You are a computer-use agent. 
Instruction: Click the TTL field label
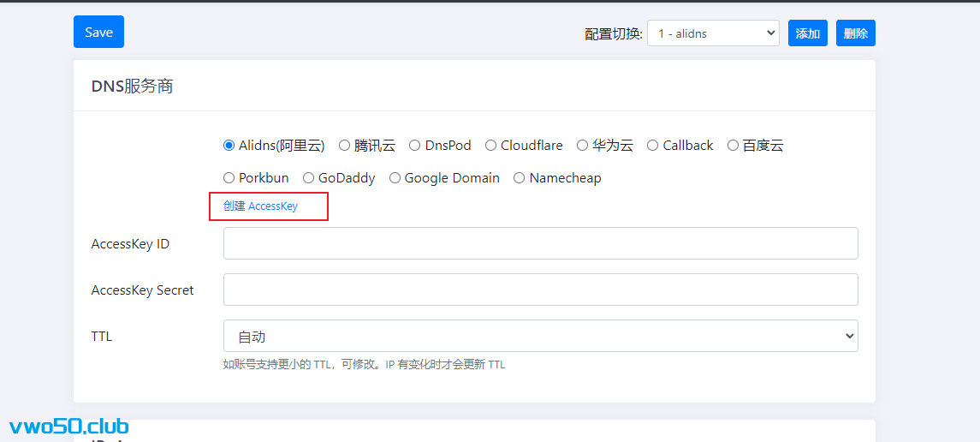pyautogui.click(x=101, y=337)
